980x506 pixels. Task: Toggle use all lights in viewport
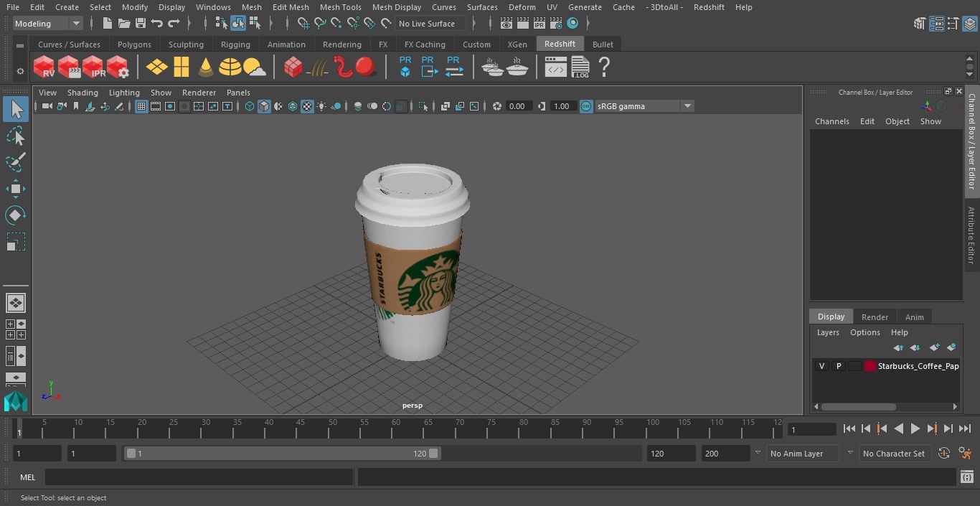(321, 106)
